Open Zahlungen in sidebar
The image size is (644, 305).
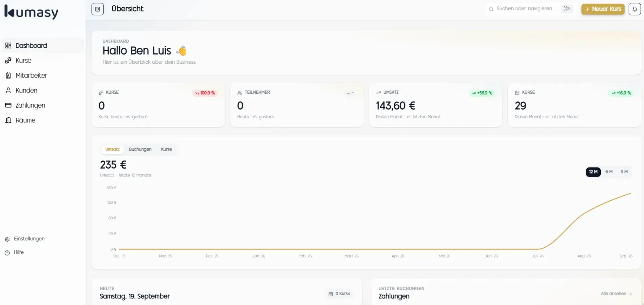click(x=43, y=105)
